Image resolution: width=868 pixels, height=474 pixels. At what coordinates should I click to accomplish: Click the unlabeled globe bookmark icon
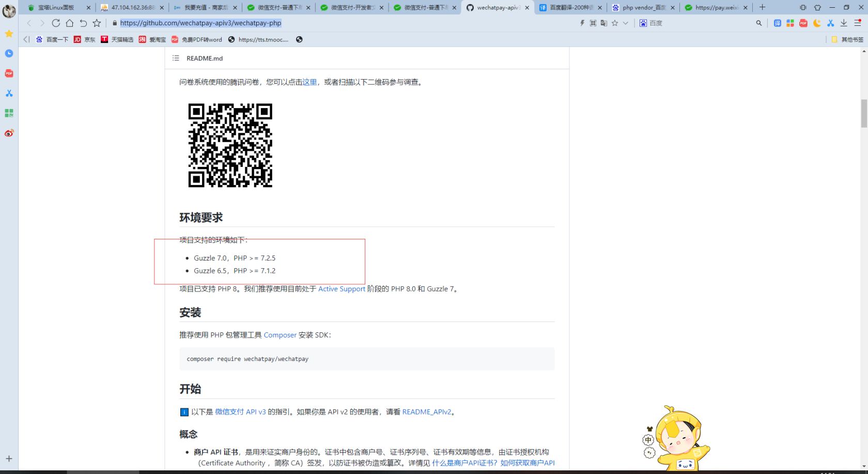(x=299, y=39)
